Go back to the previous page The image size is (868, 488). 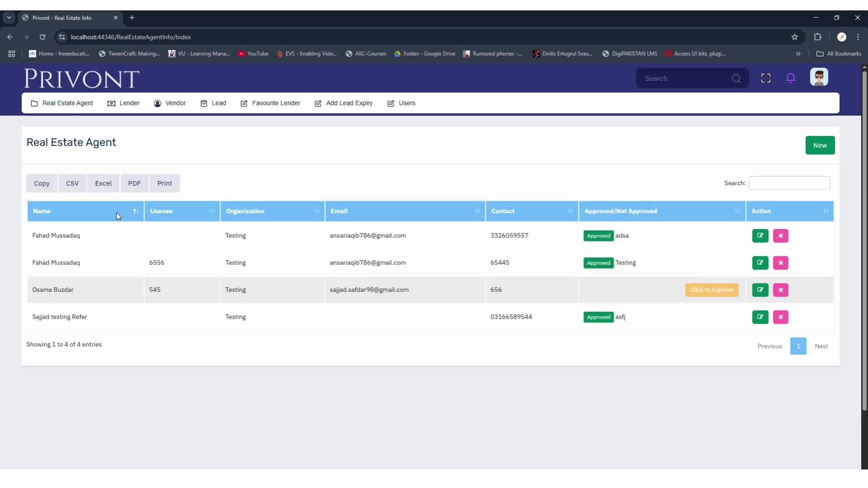pyautogui.click(x=10, y=37)
